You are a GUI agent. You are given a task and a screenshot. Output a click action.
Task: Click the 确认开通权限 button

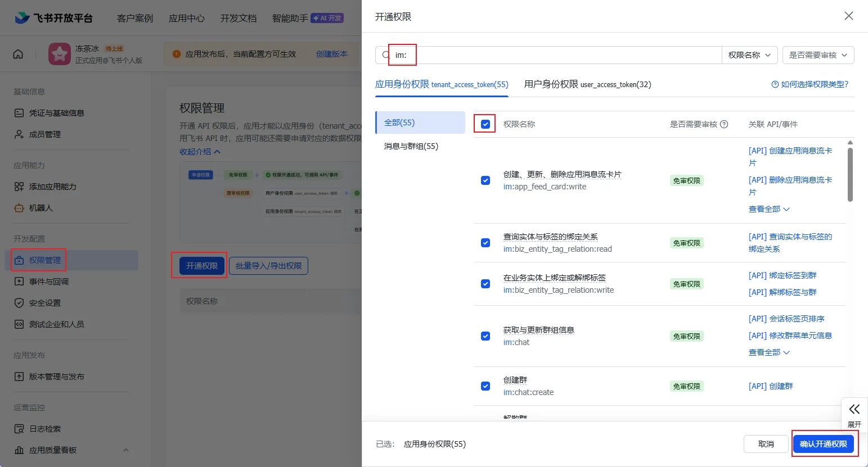[823, 444]
